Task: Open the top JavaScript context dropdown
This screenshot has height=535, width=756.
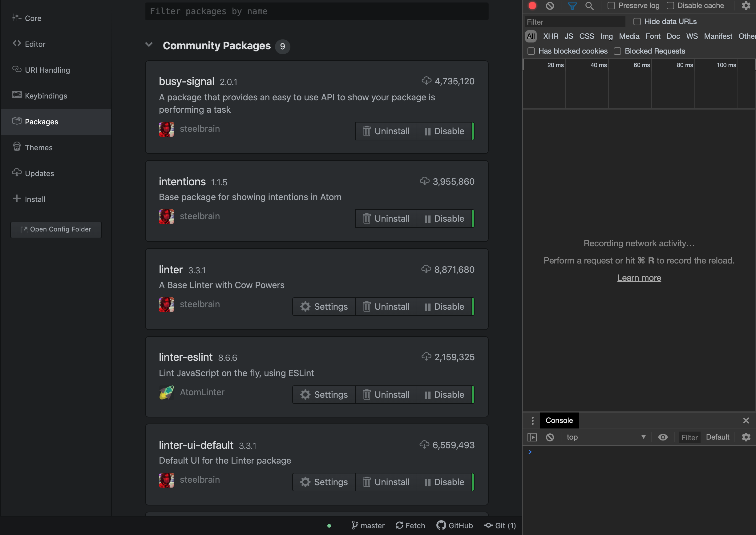Action: click(x=606, y=437)
